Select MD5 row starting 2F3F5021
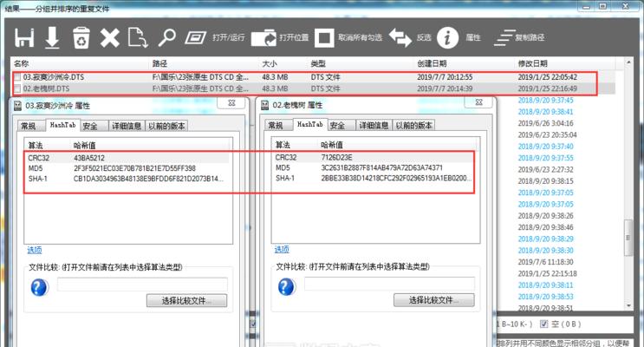This screenshot has width=644, height=347. coord(127,168)
